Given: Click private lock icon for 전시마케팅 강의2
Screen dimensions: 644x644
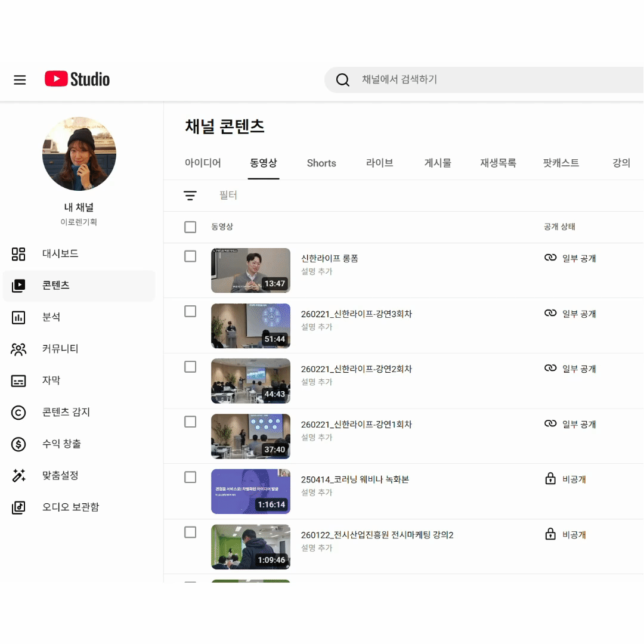Looking at the screenshot, I should [x=550, y=534].
